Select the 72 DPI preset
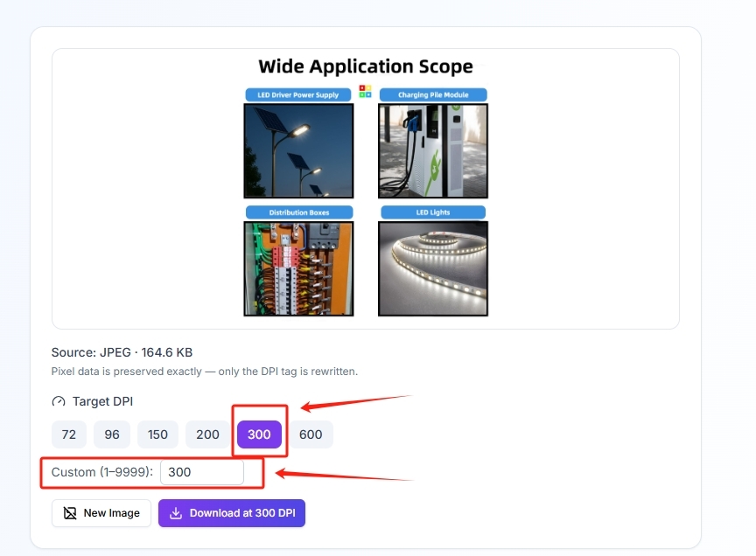 69,434
